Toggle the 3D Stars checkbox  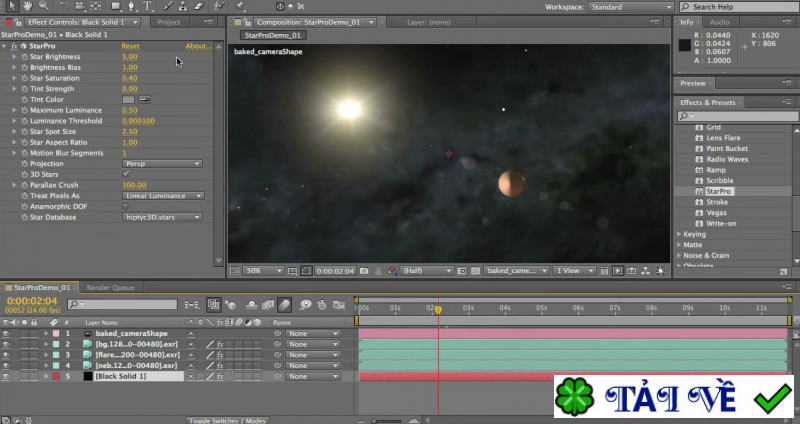126,174
